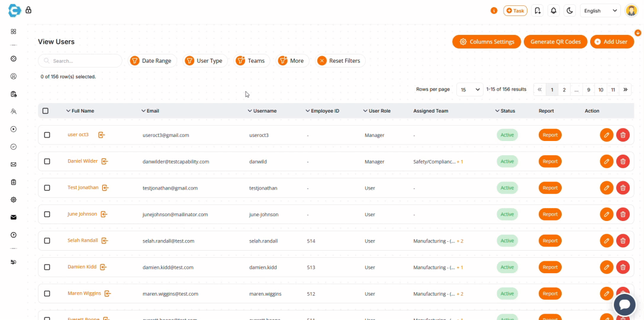Image resolution: width=644 pixels, height=320 pixels.
Task: Tick the checkbox for Selah Randall
Action: [x=47, y=241]
